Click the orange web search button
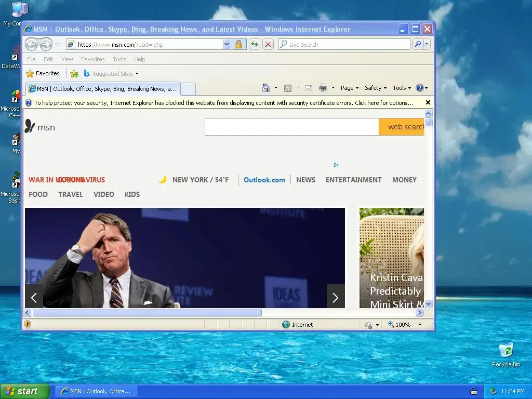 tap(402, 127)
